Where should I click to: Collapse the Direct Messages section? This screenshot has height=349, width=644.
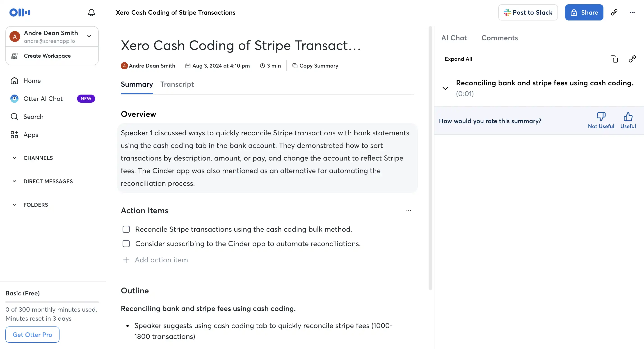pos(14,181)
